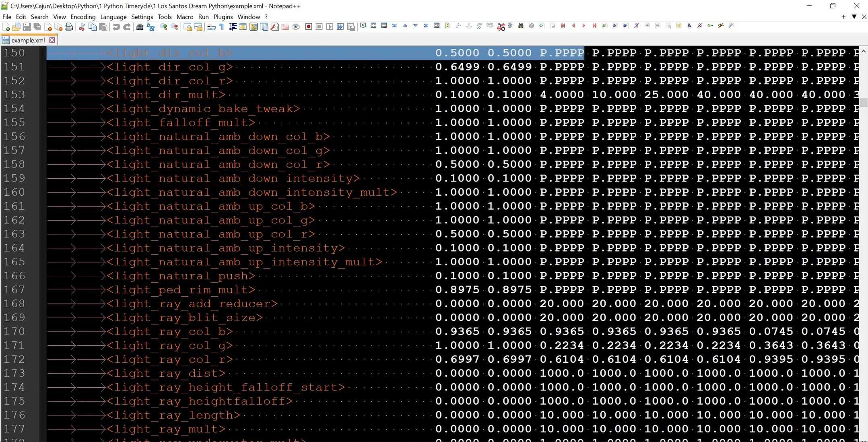This screenshot has width=868, height=442.
Task: Toggle show all characters pilcrow icon
Action: pyautogui.click(x=222, y=27)
